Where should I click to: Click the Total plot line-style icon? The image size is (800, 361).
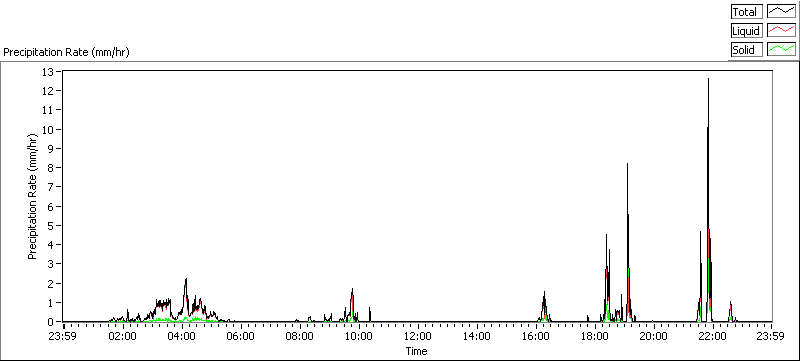point(782,11)
